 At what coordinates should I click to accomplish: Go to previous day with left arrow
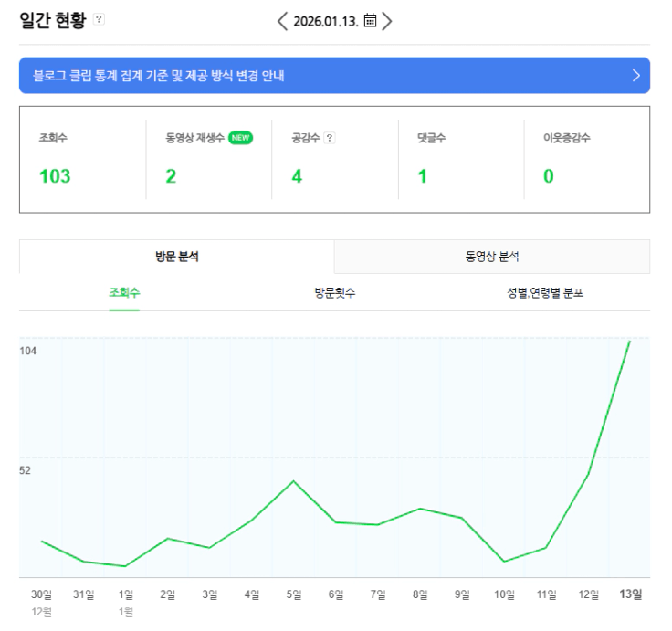tap(282, 21)
